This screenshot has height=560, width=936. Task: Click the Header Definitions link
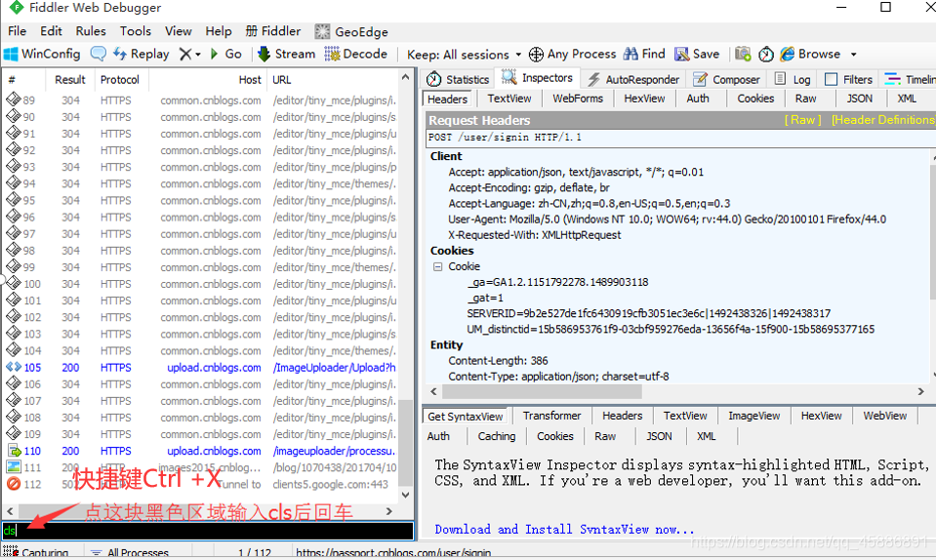[883, 120]
